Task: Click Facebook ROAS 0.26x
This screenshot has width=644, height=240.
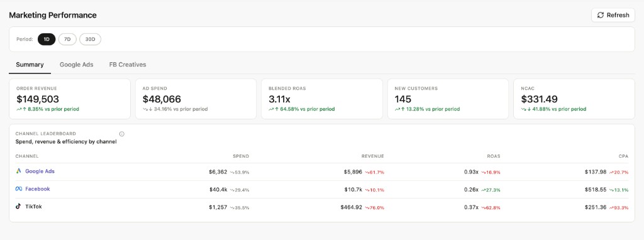Action: click(x=472, y=190)
